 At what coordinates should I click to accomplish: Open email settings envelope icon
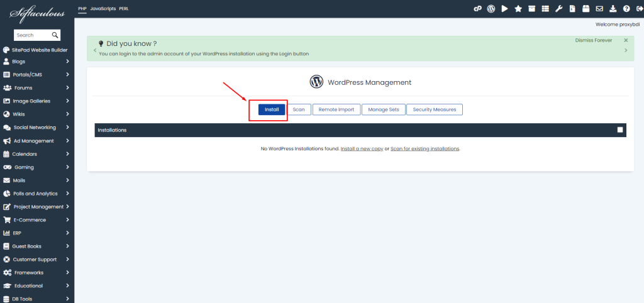pos(599,9)
